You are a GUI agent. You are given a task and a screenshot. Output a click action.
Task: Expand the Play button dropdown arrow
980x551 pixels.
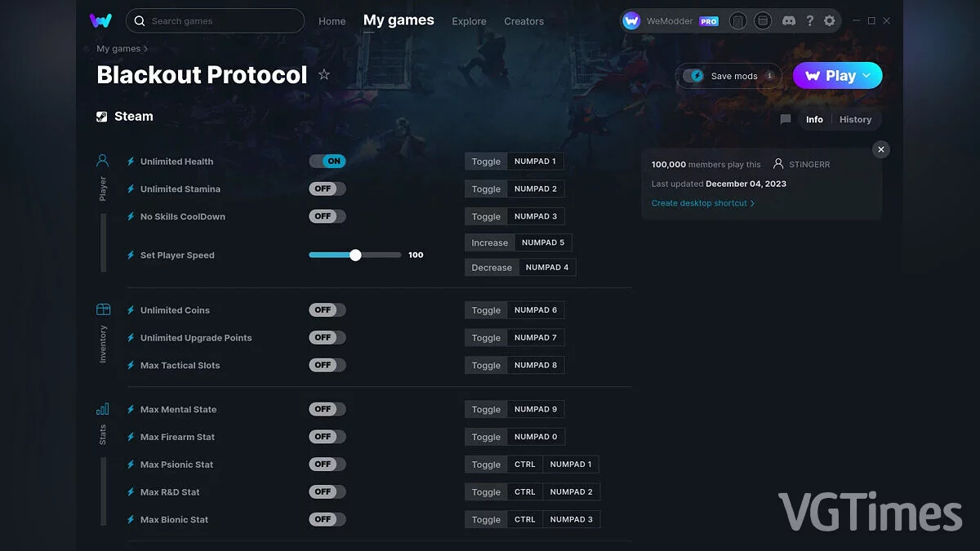point(866,76)
